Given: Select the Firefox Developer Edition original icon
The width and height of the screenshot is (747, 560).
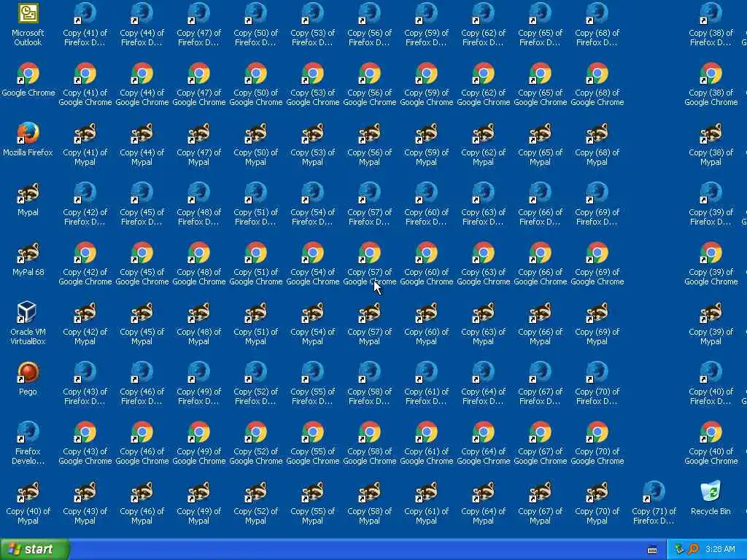Looking at the screenshot, I should click(x=28, y=432).
